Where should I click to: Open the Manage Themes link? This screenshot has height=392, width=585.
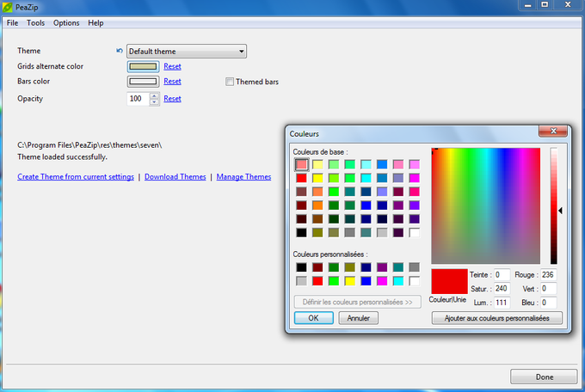(243, 176)
